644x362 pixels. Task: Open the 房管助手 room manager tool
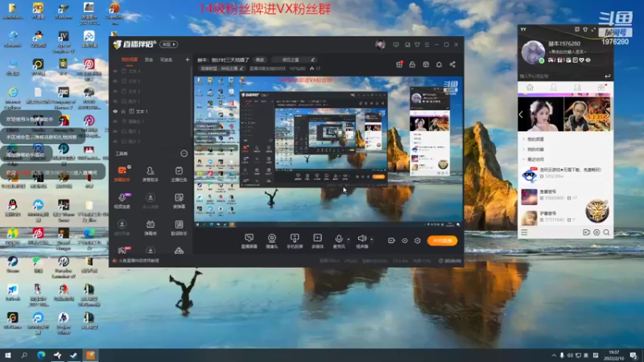click(x=151, y=174)
